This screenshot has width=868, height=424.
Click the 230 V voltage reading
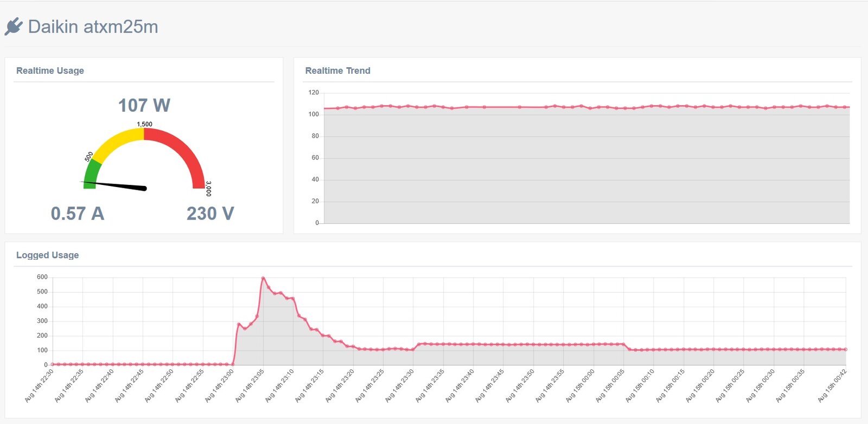(x=210, y=214)
